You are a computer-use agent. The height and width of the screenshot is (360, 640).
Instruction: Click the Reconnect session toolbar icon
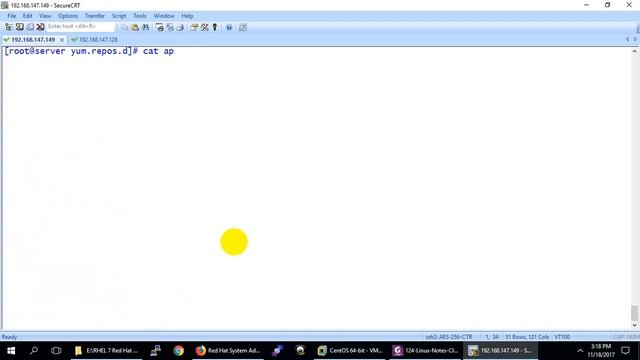click(30, 27)
